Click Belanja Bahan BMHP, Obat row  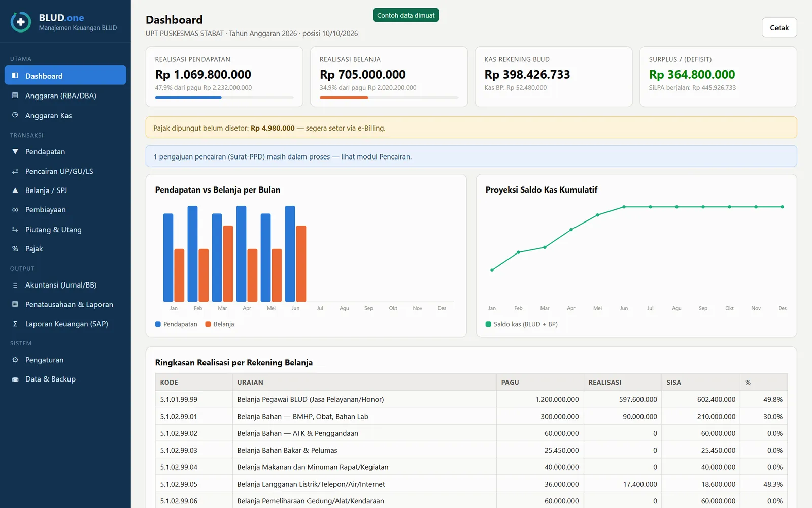[x=471, y=416]
